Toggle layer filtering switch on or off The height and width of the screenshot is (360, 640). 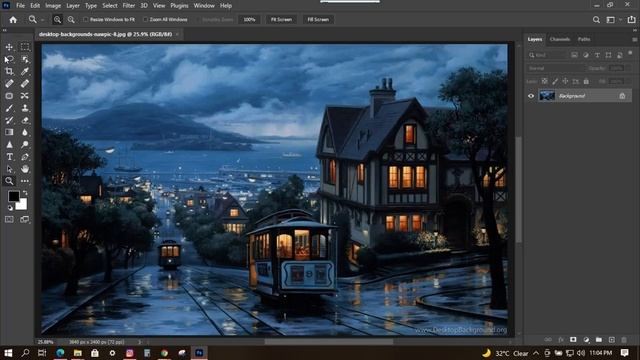(630, 53)
